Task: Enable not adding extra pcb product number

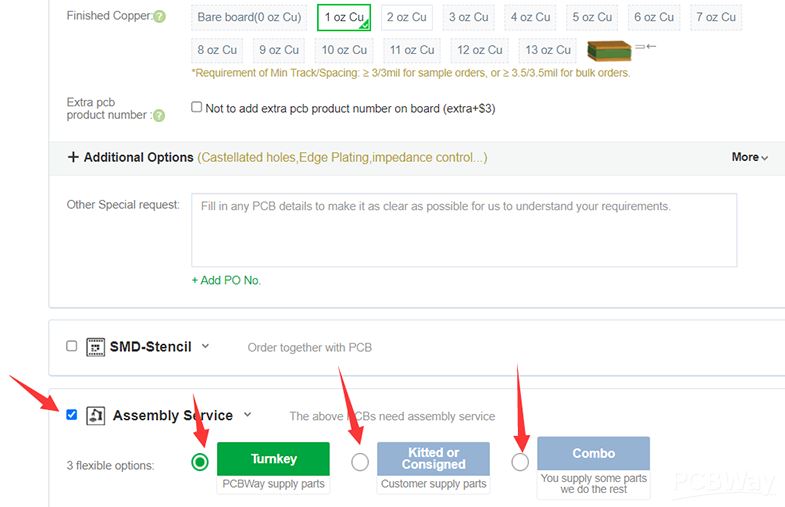Action: (x=197, y=108)
